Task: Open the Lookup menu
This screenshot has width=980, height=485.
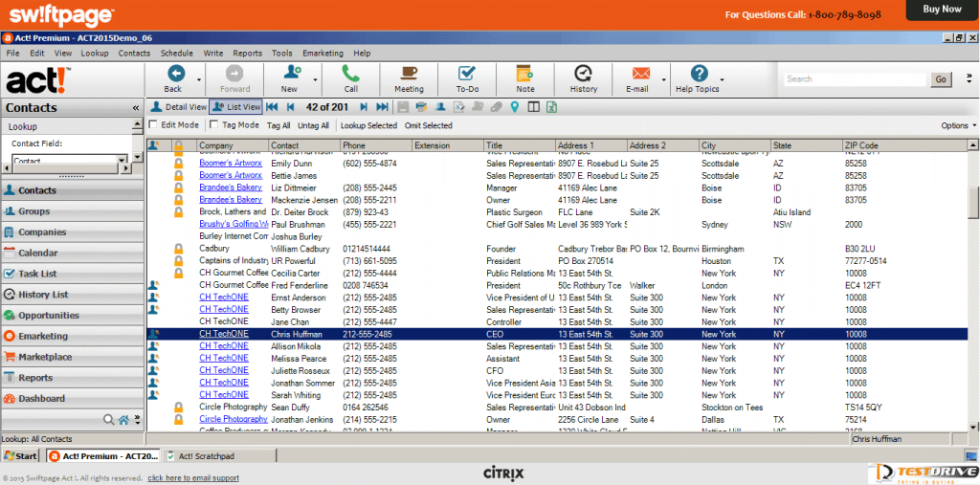Action: pyautogui.click(x=95, y=54)
